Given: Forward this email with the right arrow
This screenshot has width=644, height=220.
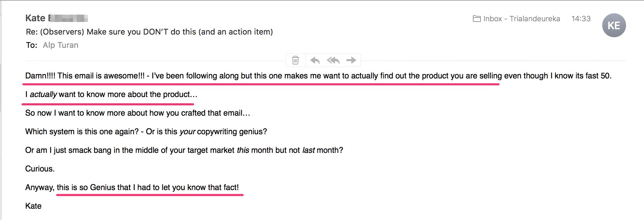Looking at the screenshot, I should coord(351,60).
